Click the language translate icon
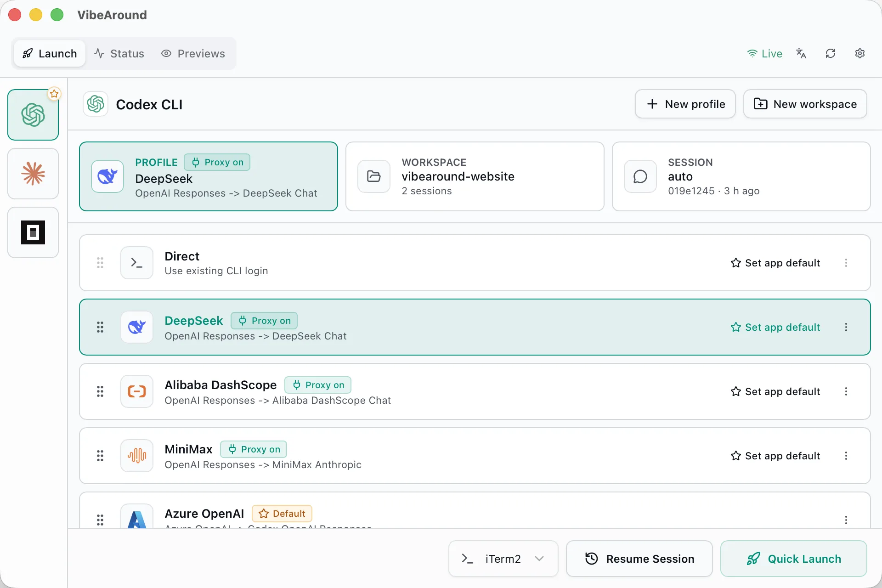 coord(801,54)
